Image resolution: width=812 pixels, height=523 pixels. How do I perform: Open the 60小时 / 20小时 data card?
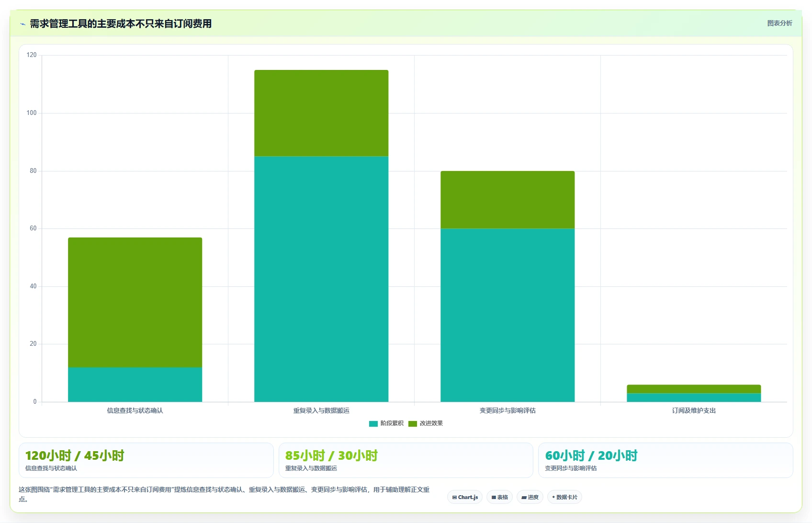(665, 460)
